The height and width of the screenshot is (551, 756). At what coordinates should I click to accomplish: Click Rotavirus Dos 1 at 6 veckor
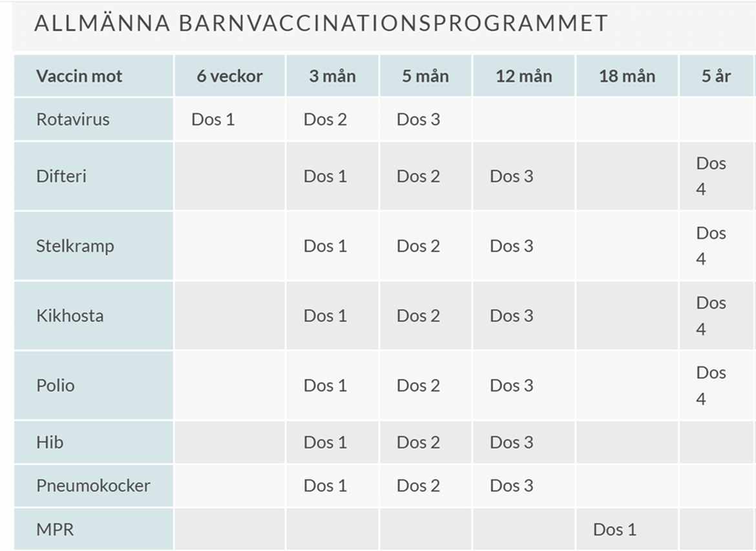[x=213, y=120]
